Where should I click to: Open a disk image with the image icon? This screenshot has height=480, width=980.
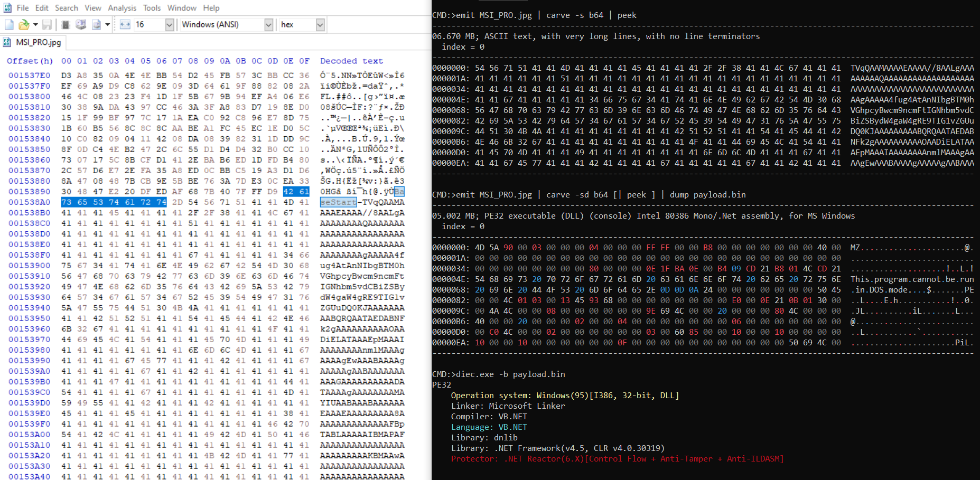tap(96, 24)
